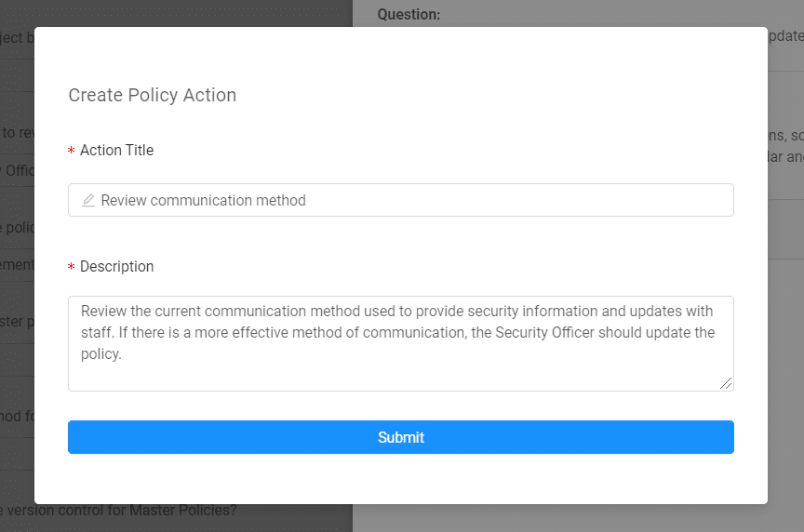
Task: Dismiss dialog via dark overlay at left
Action: click(x=17, y=287)
